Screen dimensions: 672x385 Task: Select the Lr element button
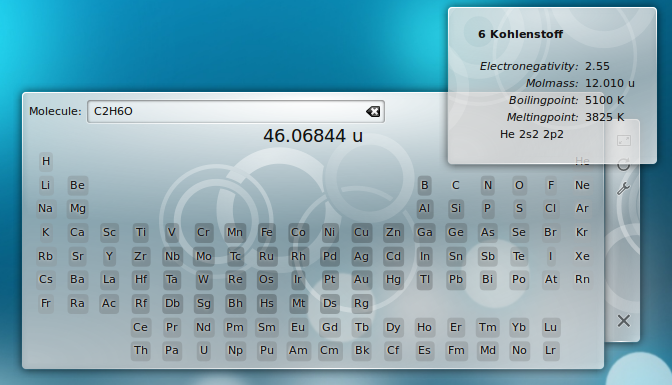coord(550,351)
